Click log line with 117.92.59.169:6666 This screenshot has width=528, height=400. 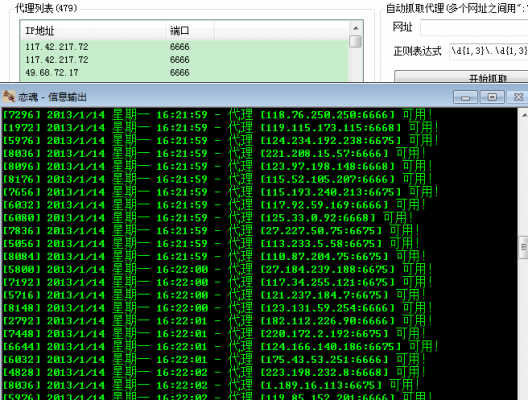click(214, 205)
